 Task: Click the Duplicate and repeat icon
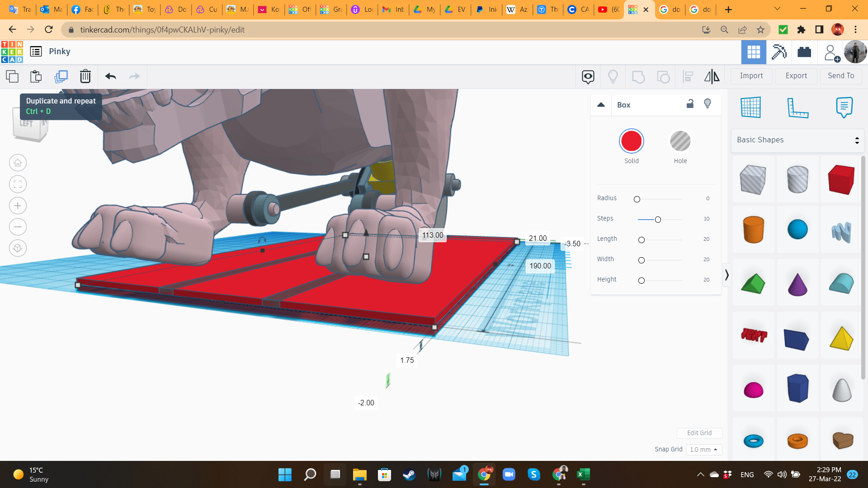(61, 76)
